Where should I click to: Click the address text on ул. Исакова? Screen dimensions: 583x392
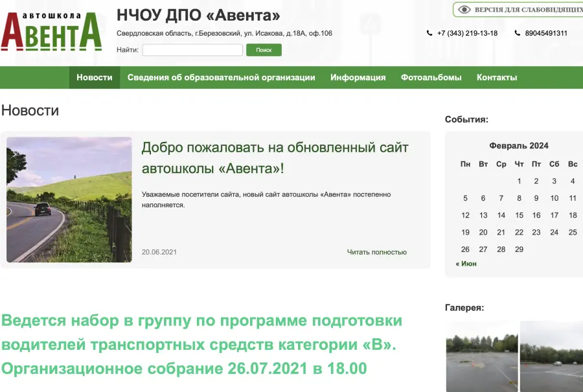224,33
